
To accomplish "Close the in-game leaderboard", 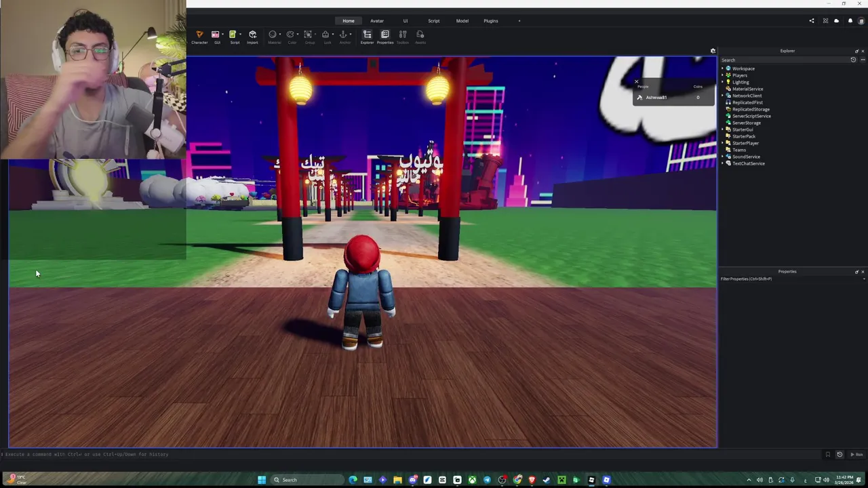I will [x=636, y=82].
